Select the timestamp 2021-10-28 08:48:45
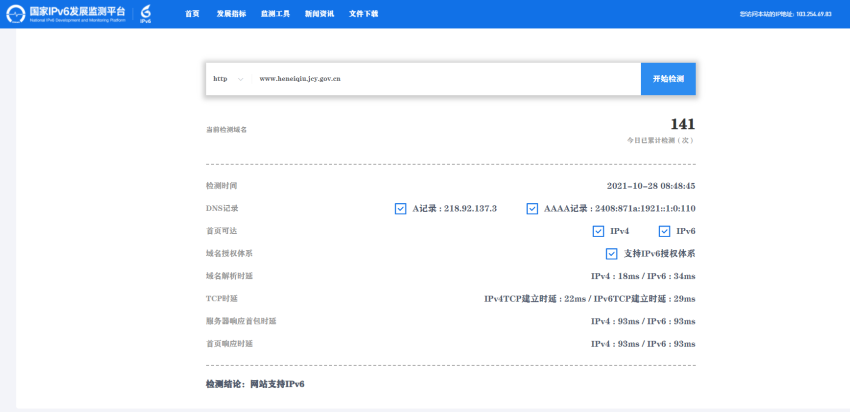The height and width of the screenshot is (412, 850). tap(651, 186)
